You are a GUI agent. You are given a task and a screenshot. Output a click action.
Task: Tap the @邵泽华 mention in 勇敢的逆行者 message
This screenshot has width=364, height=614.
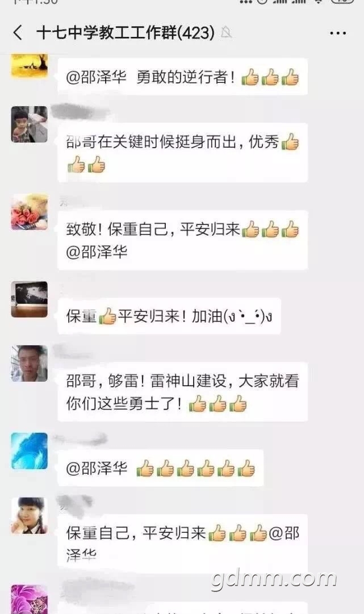pos(96,77)
